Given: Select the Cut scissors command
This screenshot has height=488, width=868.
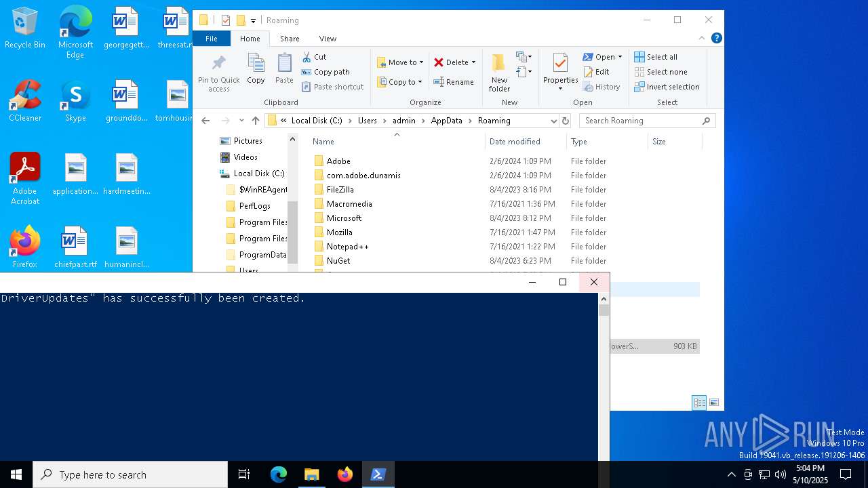Looking at the screenshot, I should [314, 57].
